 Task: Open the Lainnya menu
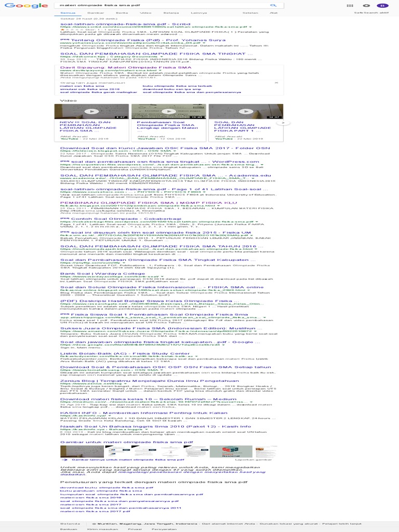[x=199, y=13]
